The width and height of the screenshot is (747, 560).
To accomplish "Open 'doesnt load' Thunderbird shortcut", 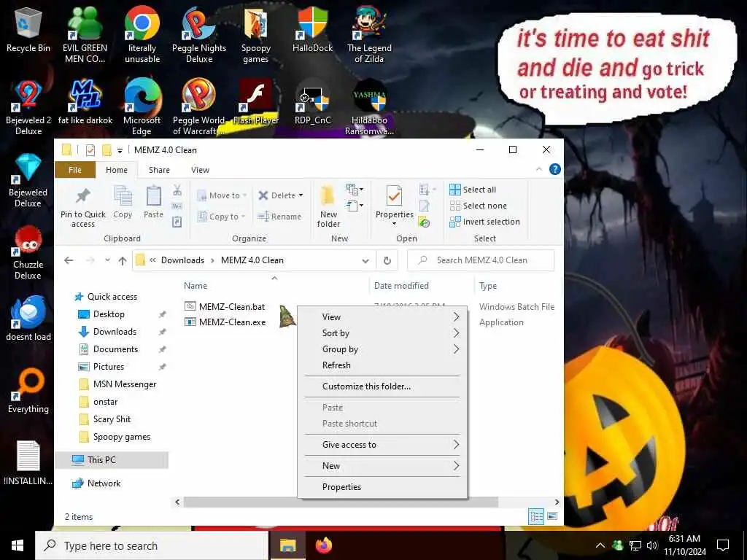I will point(28,318).
